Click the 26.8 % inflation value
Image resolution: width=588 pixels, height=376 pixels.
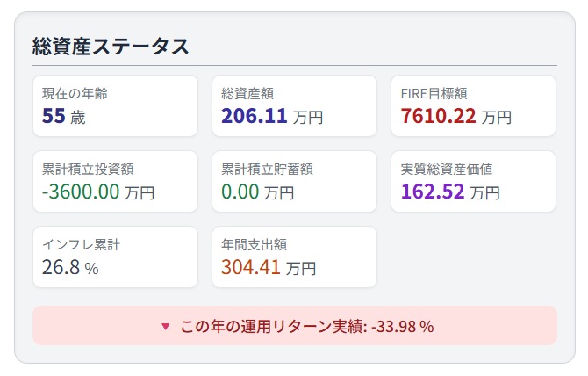pyautogui.click(x=70, y=268)
